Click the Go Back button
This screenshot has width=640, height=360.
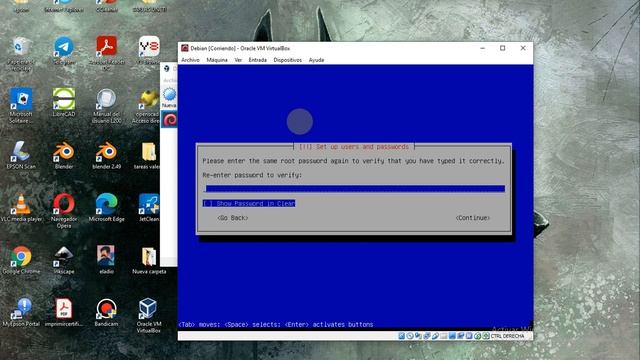(x=233, y=218)
